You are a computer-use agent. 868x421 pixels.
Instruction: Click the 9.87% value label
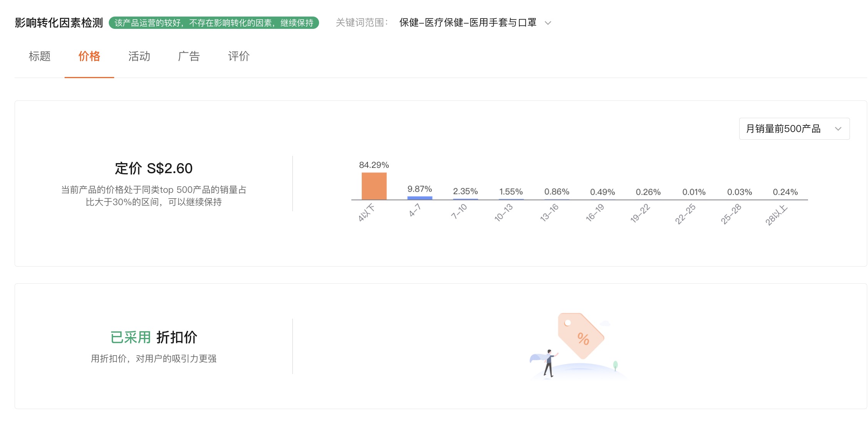click(420, 189)
